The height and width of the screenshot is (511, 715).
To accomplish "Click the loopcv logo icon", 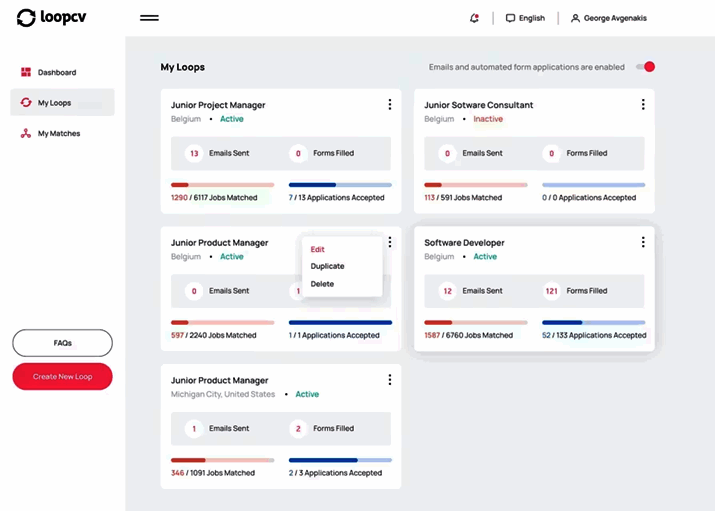I will tap(26, 18).
